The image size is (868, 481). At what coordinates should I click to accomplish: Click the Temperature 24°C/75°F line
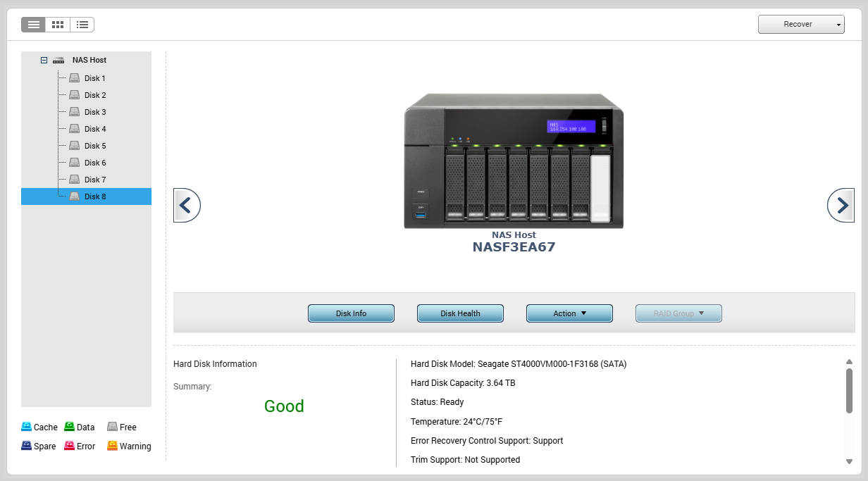click(457, 421)
